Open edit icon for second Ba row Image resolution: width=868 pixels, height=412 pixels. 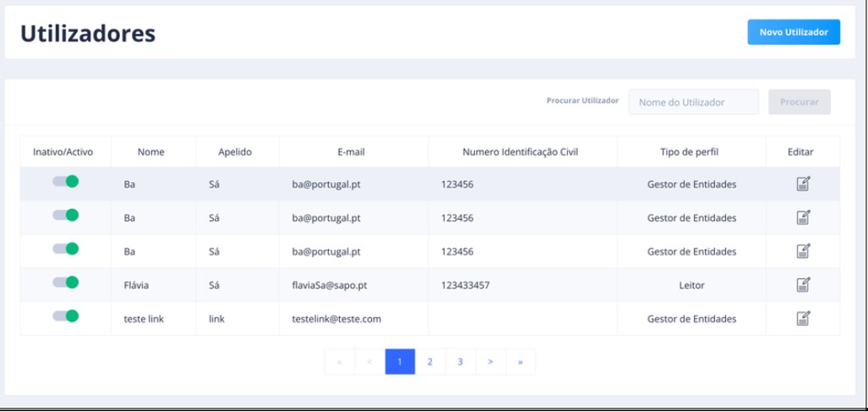804,217
